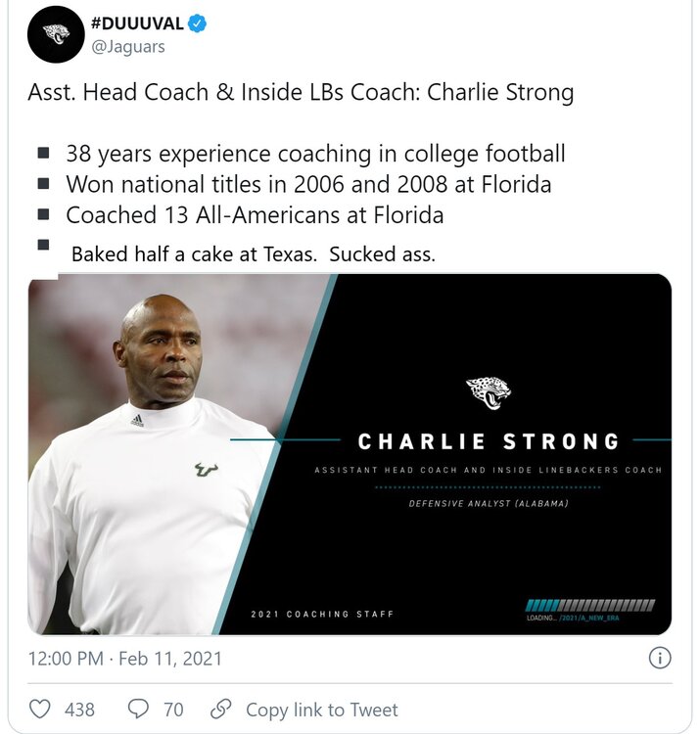The width and height of the screenshot is (700, 734).
Task: Click the Adidas logo on the white shirt
Action: click(x=137, y=420)
